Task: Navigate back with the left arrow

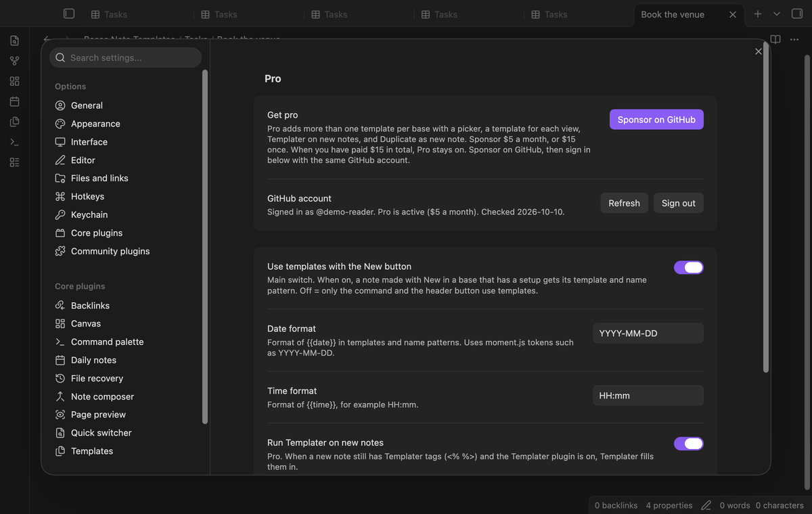Action: click(x=46, y=39)
